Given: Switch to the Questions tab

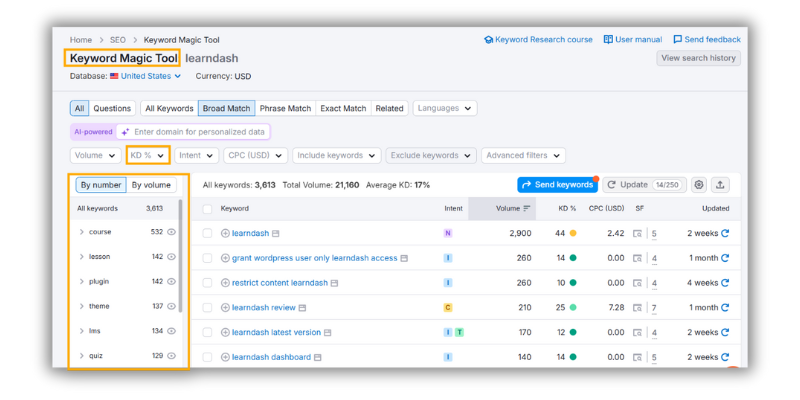Looking at the screenshot, I should (112, 108).
